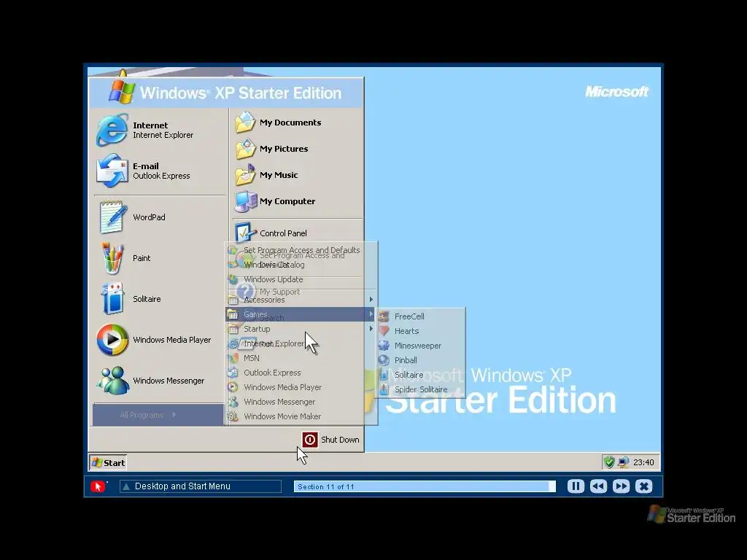Close the tutorial player with X
This screenshot has height=560, width=747.
(643, 486)
